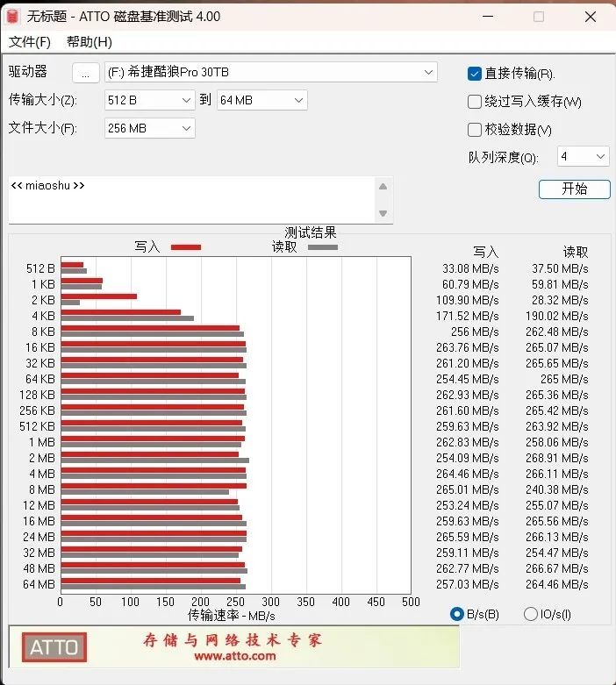
Task: Click the 传输速率 - MB/s axis title
Action: (x=232, y=616)
